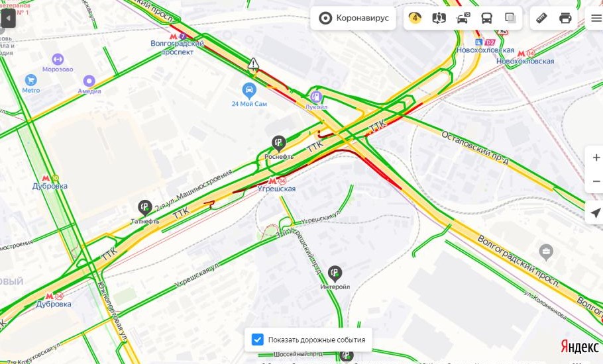Show parking and traffic cameras layer
Screen dimensions: 603x364
tap(463, 18)
